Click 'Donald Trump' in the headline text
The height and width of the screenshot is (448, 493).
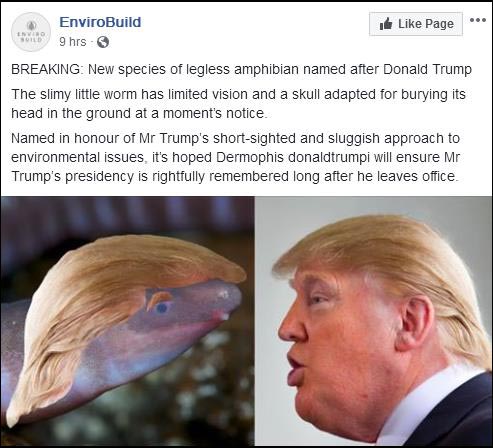coord(428,69)
